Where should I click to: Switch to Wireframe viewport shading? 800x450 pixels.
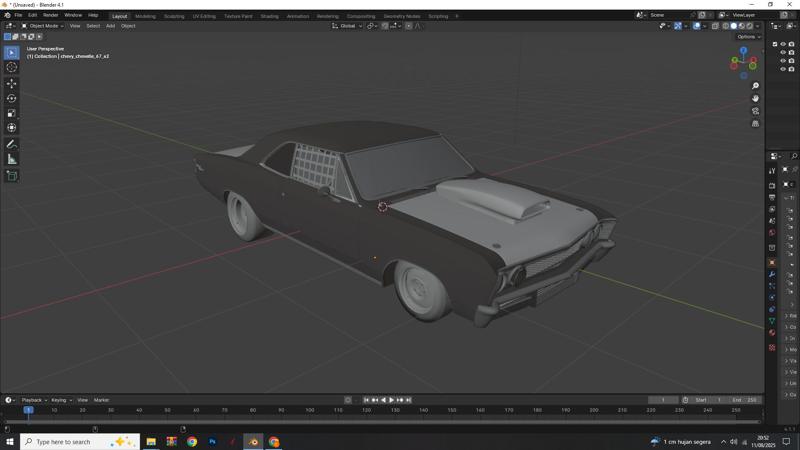pos(726,26)
